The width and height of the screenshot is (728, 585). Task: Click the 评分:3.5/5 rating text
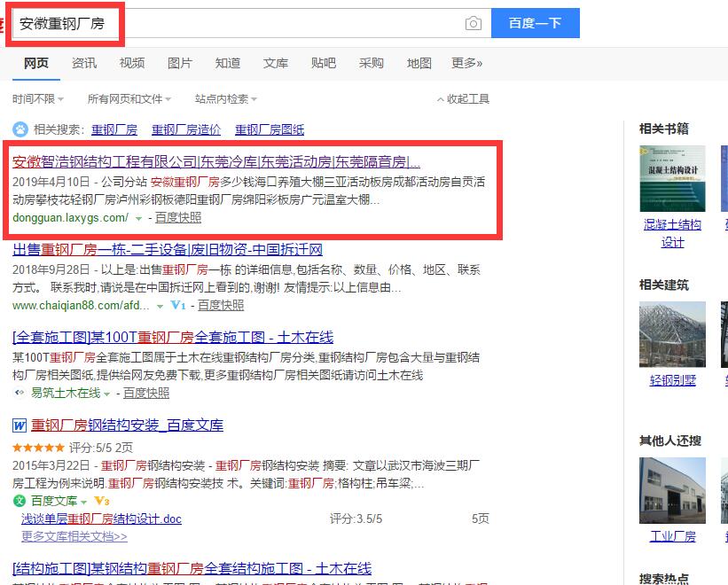click(x=356, y=519)
